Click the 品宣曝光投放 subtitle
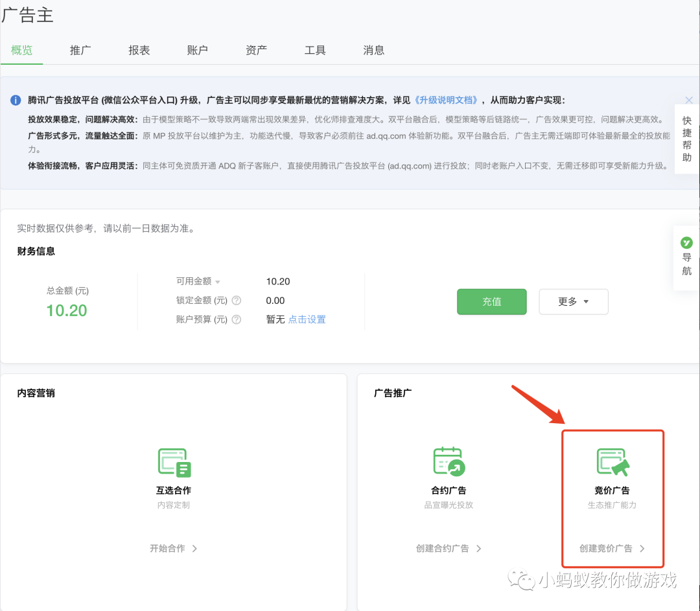 449,505
